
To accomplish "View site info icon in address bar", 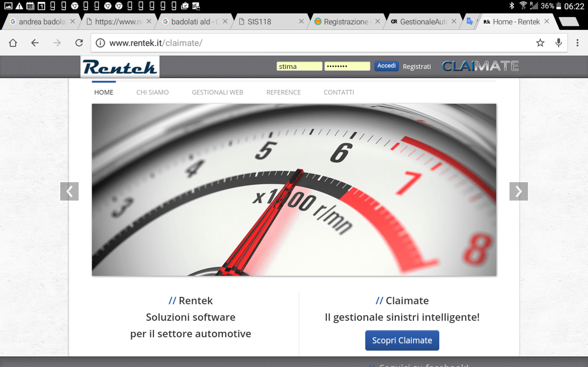I will pyautogui.click(x=100, y=43).
